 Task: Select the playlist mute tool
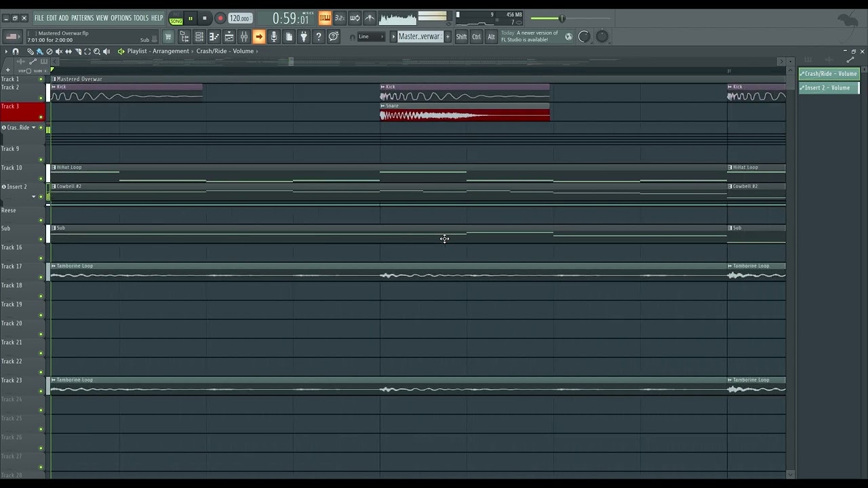click(x=59, y=52)
